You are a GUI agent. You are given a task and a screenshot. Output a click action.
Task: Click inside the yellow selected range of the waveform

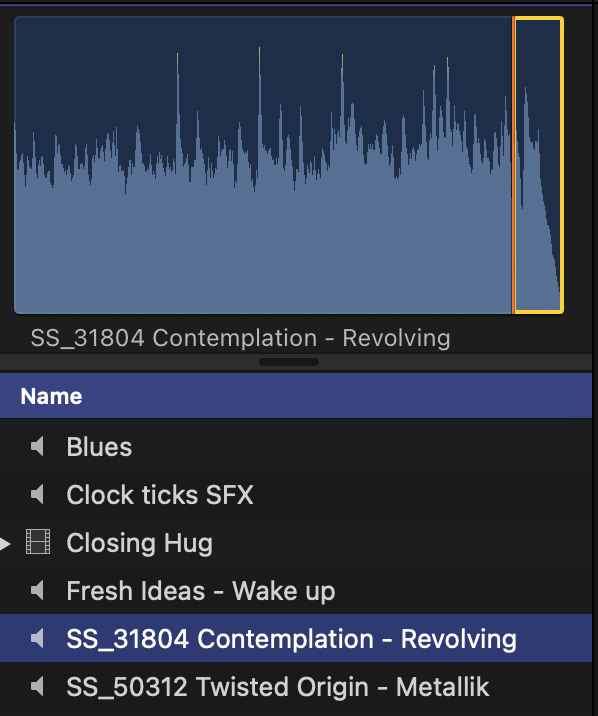pyautogui.click(x=538, y=165)
